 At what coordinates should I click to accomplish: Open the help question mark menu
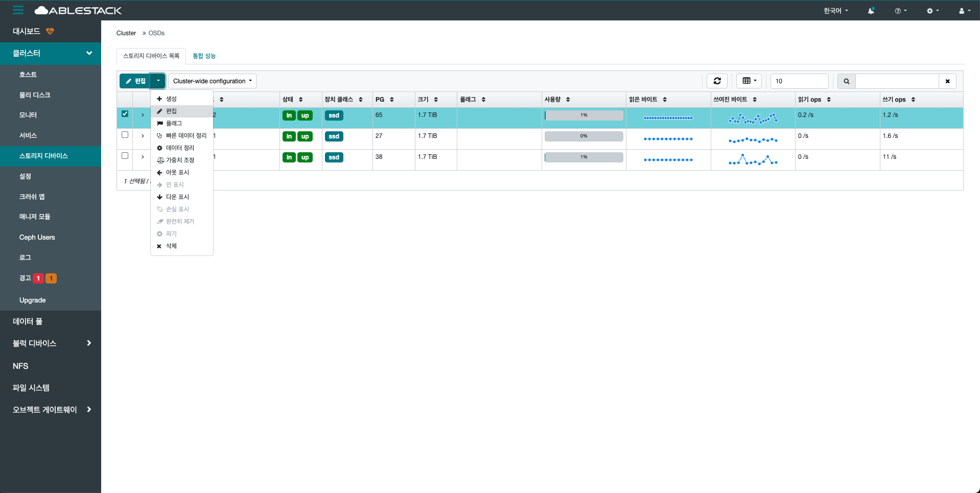pos(900,11)
